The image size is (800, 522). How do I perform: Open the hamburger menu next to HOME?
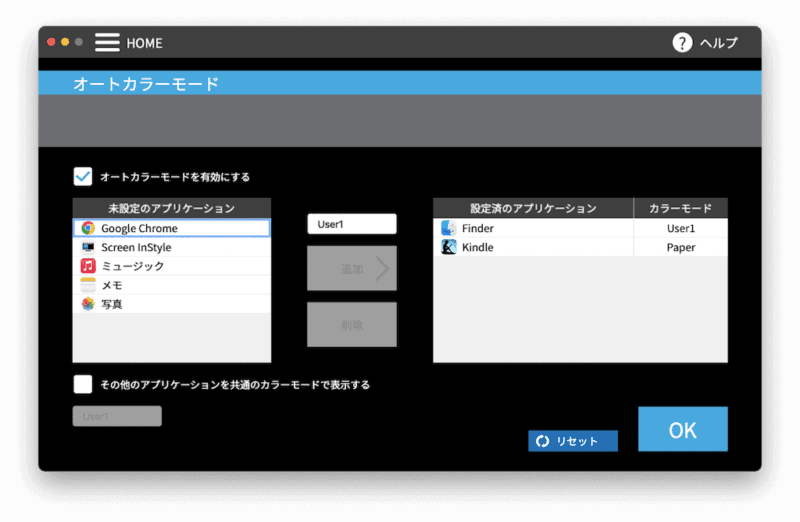(x=107, y=42)
